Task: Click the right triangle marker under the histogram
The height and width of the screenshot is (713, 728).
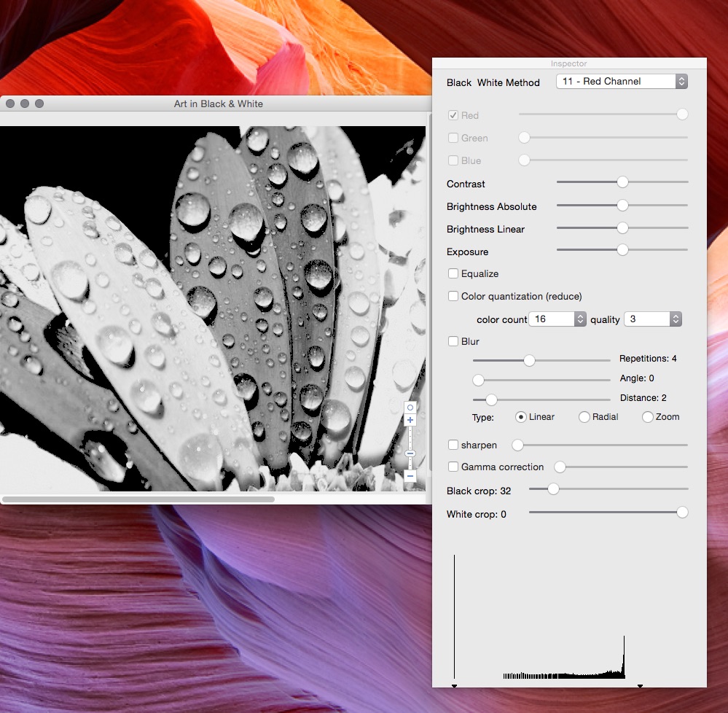Action: click(x=640, y=686)
